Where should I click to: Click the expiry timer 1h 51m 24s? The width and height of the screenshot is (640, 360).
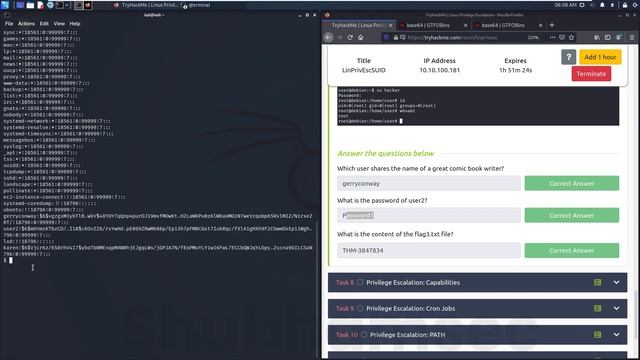click(516, 70)
